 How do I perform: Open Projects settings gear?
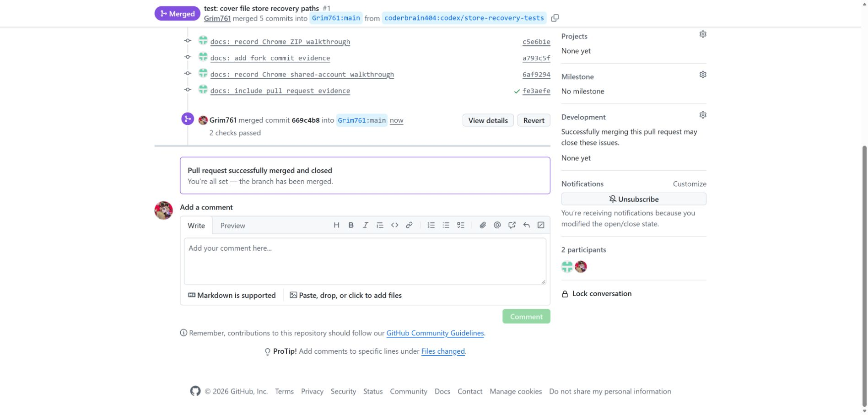(x=703, y=34)
